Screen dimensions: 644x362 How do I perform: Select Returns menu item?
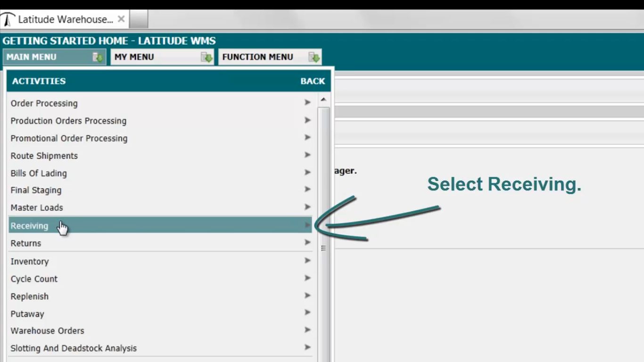[x=160, y=243]
